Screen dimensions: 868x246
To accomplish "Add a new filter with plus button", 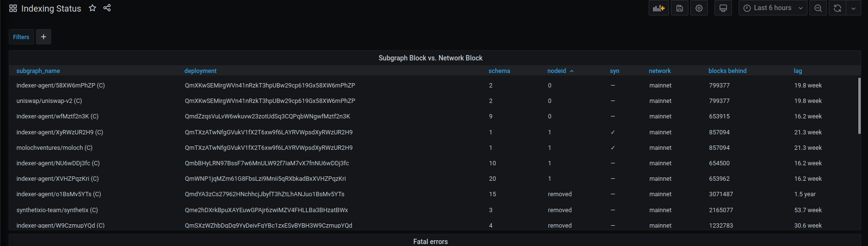I will (44, 37).
